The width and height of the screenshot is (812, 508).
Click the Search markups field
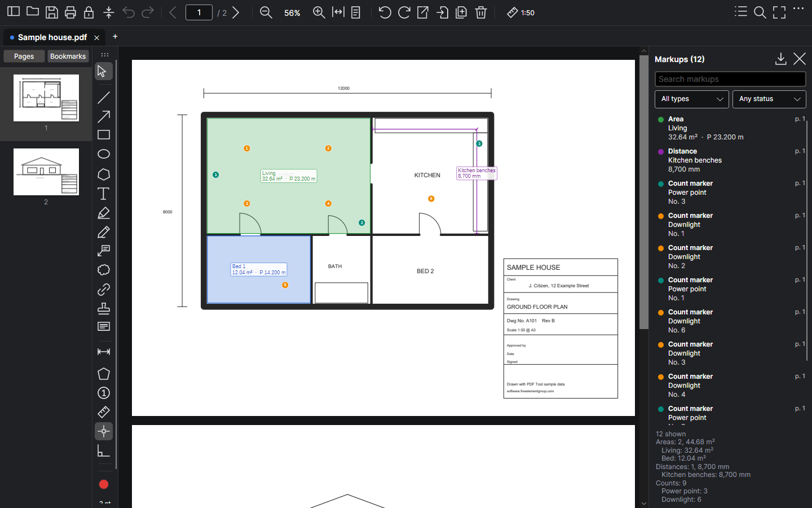tap(730, 79)
